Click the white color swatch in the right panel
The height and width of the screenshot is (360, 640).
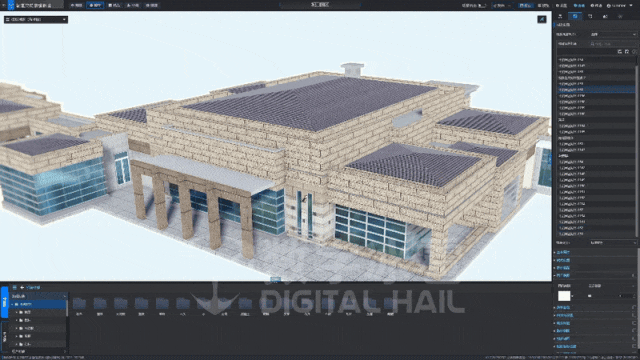tap(564, 296)
